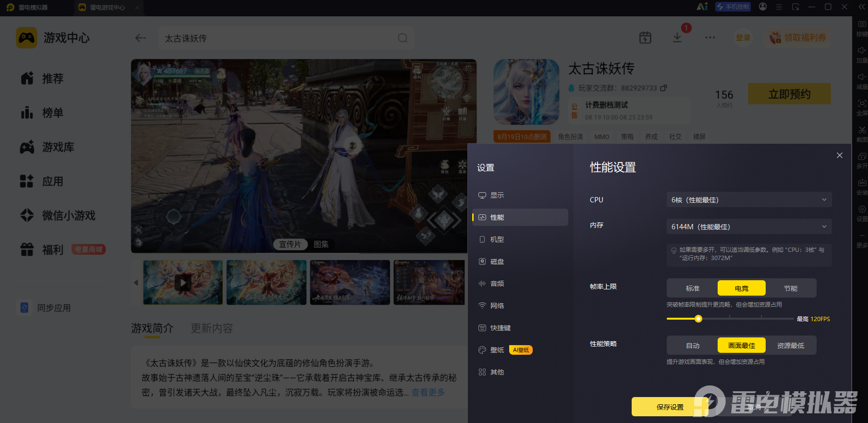Set frame rate limit to 标准
The width and height of the screenshot is (868, 423).
pos(693,288)
